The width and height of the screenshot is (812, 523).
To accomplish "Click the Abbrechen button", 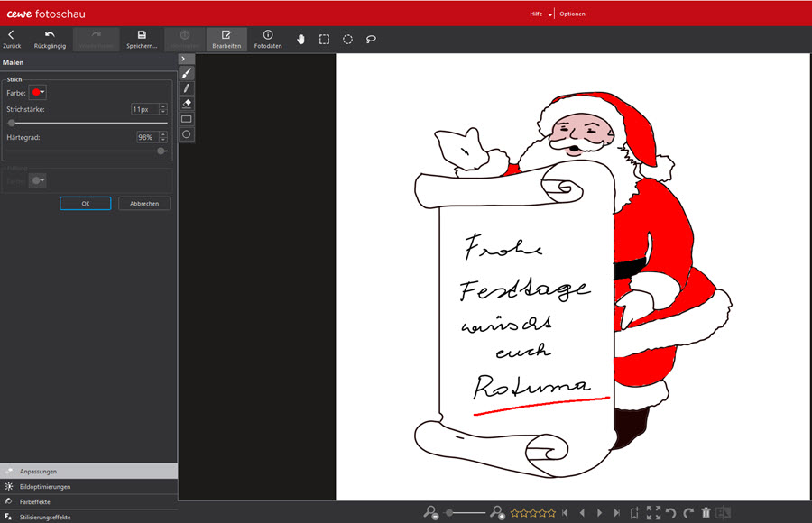I will coord(144,204).
